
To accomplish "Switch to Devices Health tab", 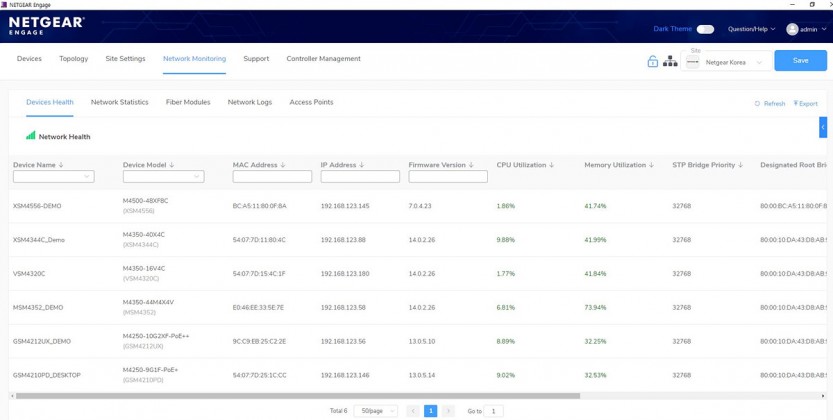I will (50, 102).
